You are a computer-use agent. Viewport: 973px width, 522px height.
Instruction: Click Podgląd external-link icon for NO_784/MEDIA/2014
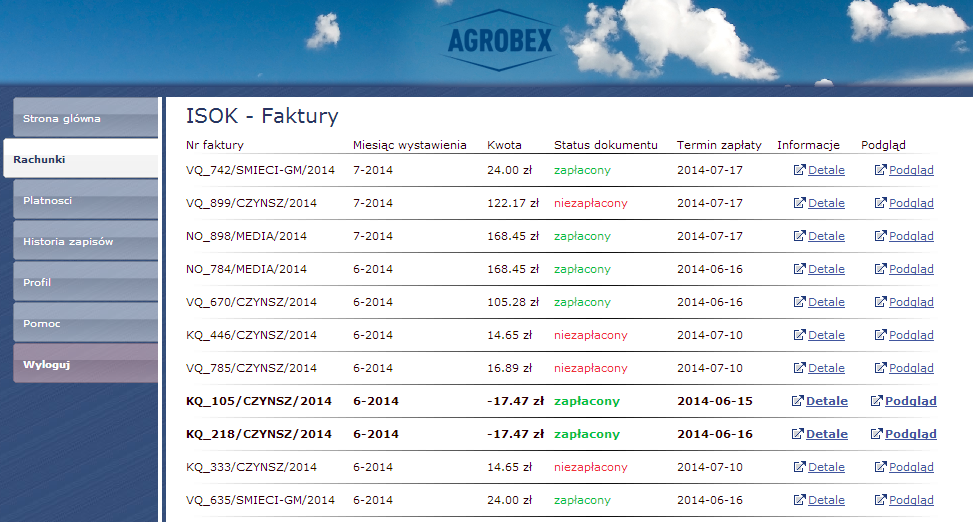[x=880, y=269]
